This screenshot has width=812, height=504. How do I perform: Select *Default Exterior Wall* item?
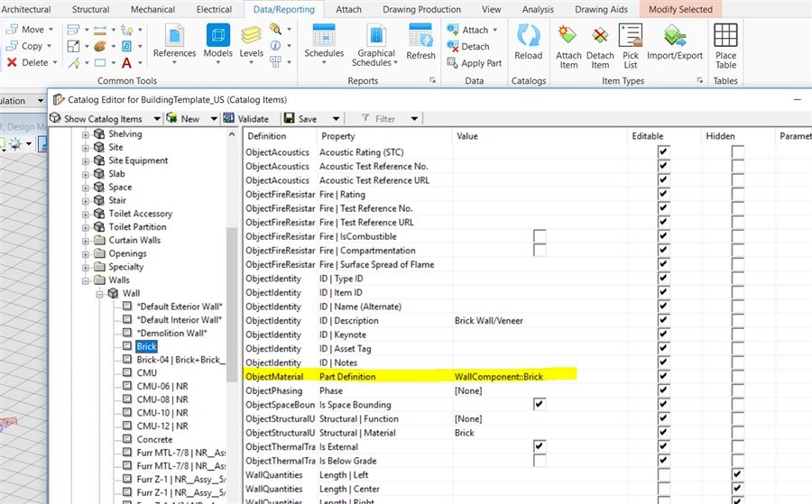(x=180, y=307)
